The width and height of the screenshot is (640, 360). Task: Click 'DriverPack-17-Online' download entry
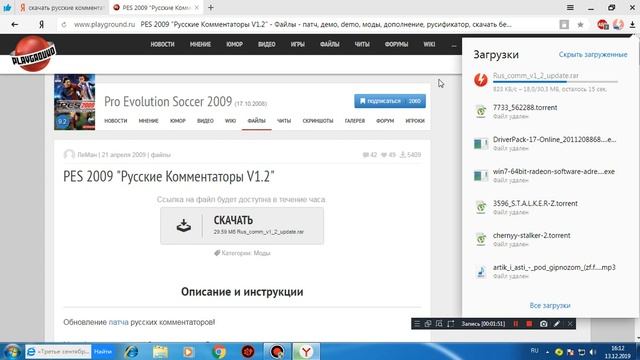coord(550,143)
